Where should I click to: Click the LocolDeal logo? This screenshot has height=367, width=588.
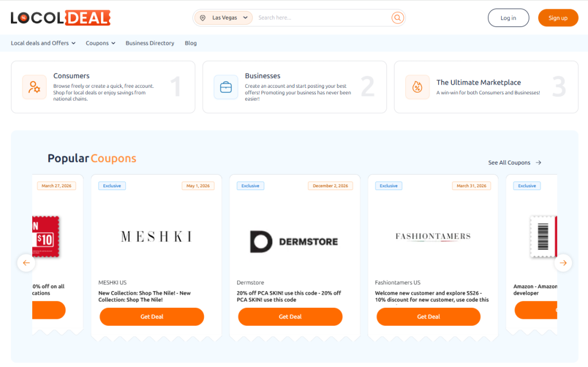(60, 18)
